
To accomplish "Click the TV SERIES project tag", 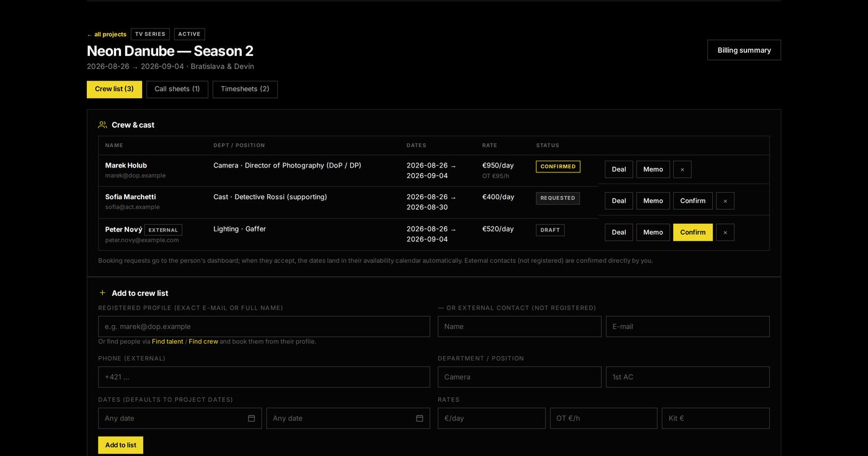I will pos(150,35).
